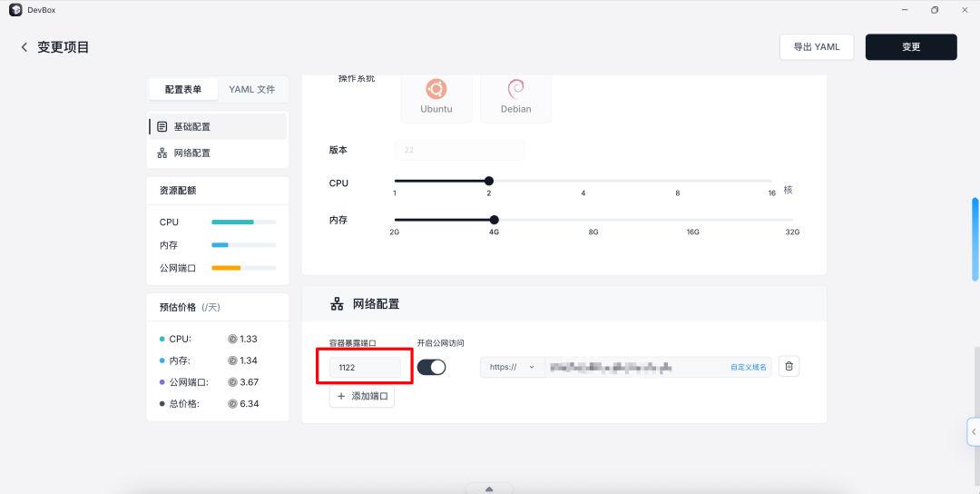Click the 自定义域名 custom domain link
The image size is (980, 494).
coord(748,367)
